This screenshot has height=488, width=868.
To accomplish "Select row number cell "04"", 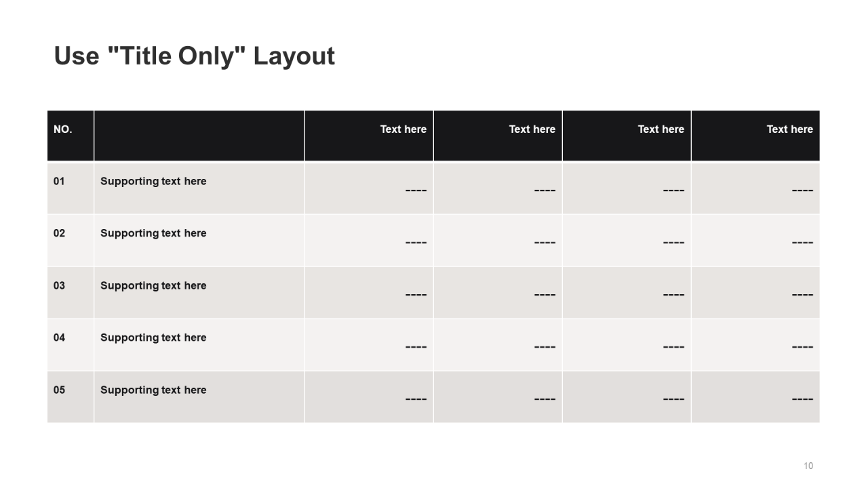I will [71, 345].
